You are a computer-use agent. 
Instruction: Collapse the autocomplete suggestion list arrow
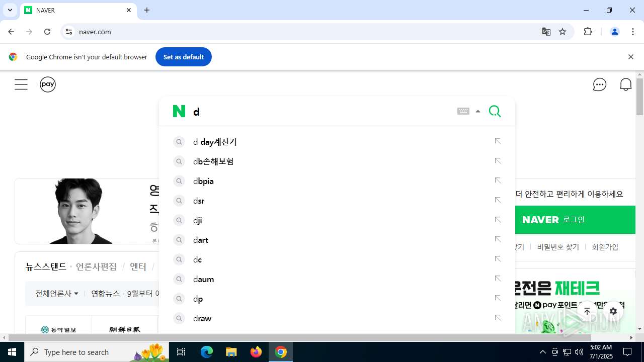point(478,111)
